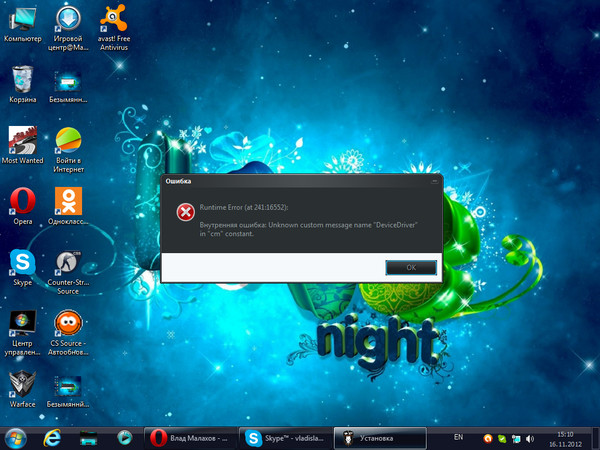
Task: Launch the CS Source Автообновление shortcut
Action: 69,322
